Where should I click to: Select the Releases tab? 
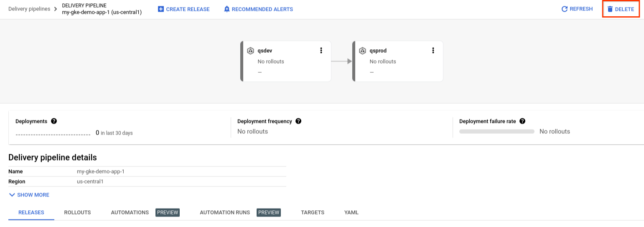[x=31, y=212]
